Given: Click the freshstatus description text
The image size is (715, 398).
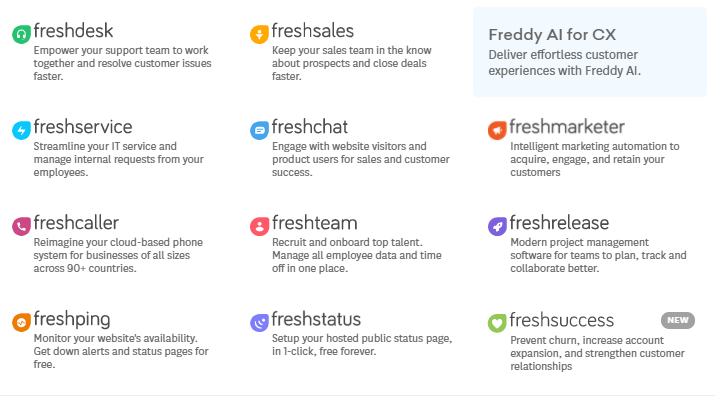Looking at the screenshot, I should pyautogui.click(x=362, y=345).
